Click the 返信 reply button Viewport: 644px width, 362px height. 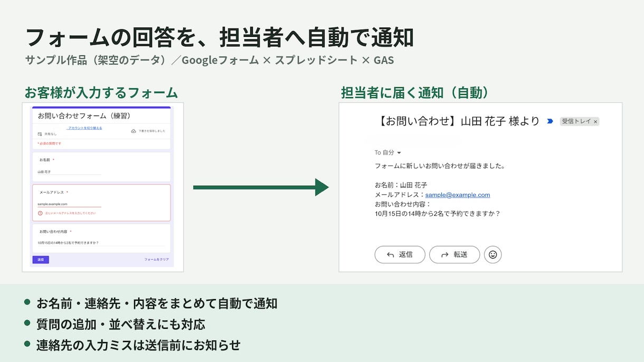(400, 254)
